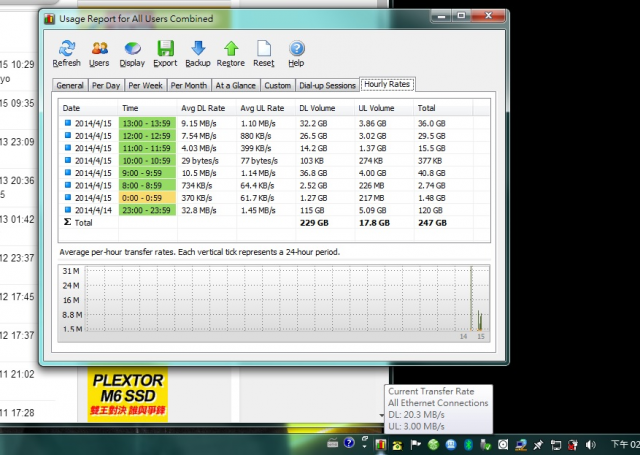640x455 pixels.
Task: Open the Display options icon
Action: pos(132,53)
